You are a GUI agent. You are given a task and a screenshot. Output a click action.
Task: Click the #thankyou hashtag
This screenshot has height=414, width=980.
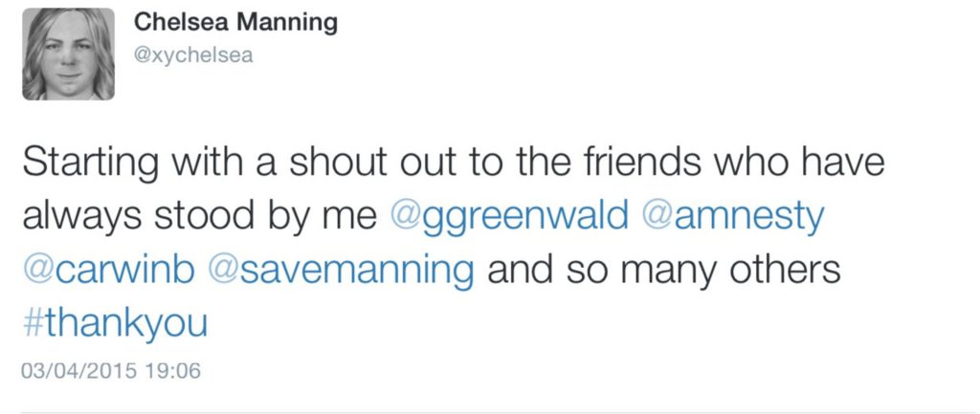coord(114,324)
